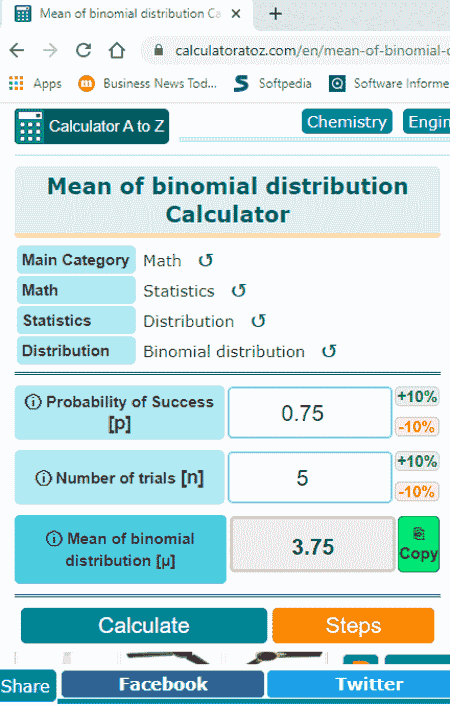
Task: Click the Probability of Success input field
Action: (x=310, y=412)
